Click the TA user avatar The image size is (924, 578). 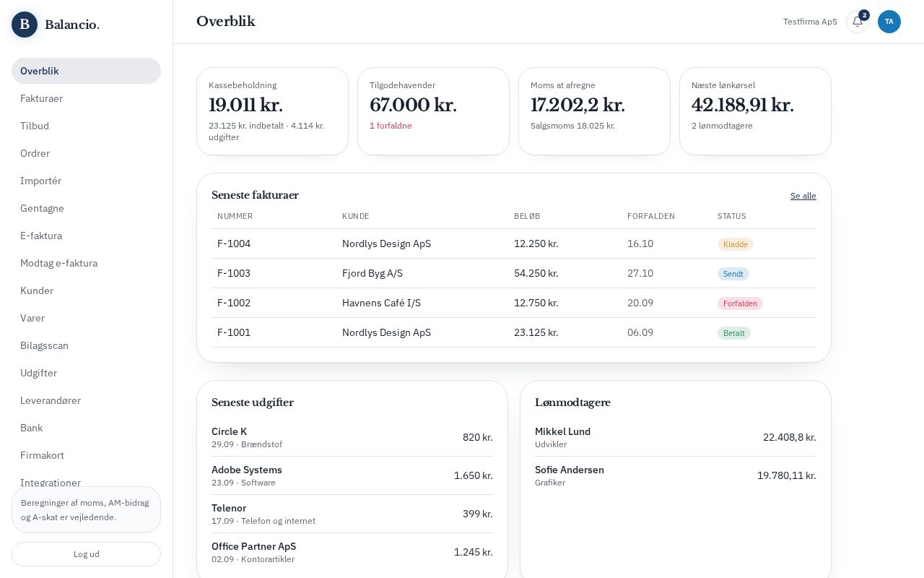pyautogui.click(x=889, y=22)
